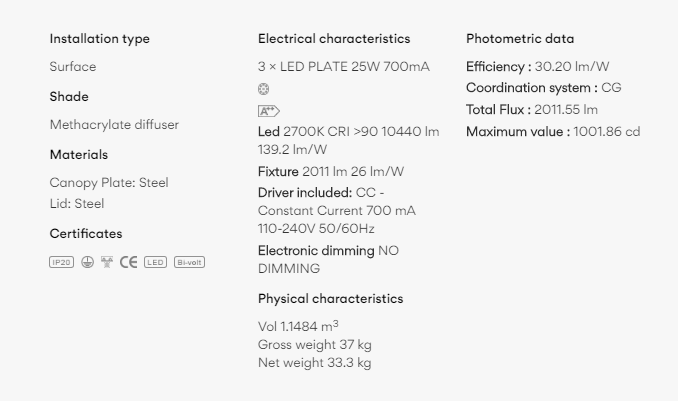Screen dimensions: 678x401
Task: Select the Electrical characteristics heading
Action: (334, 39)
